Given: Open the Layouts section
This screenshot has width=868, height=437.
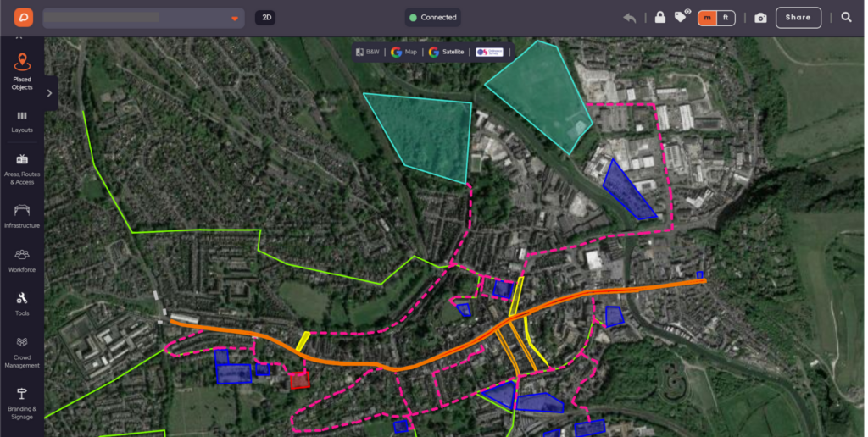Looking at the screenshot, I should click(x=22, y=122).
